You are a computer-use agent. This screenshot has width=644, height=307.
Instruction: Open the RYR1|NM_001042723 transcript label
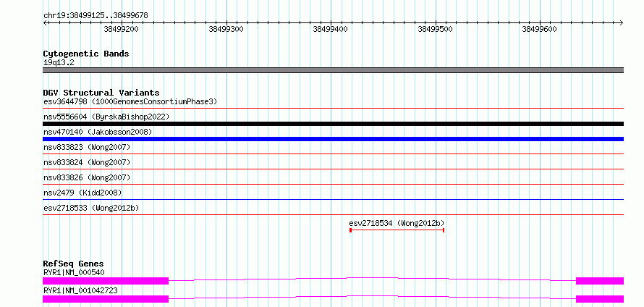[80, 290]
